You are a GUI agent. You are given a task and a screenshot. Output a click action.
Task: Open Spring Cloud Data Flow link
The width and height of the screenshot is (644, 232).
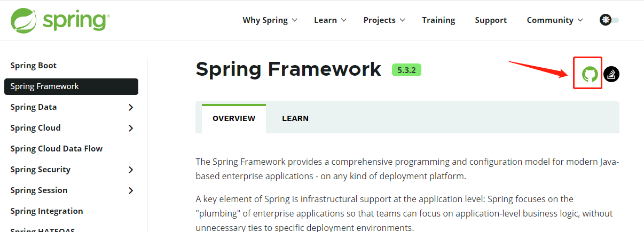57,149
